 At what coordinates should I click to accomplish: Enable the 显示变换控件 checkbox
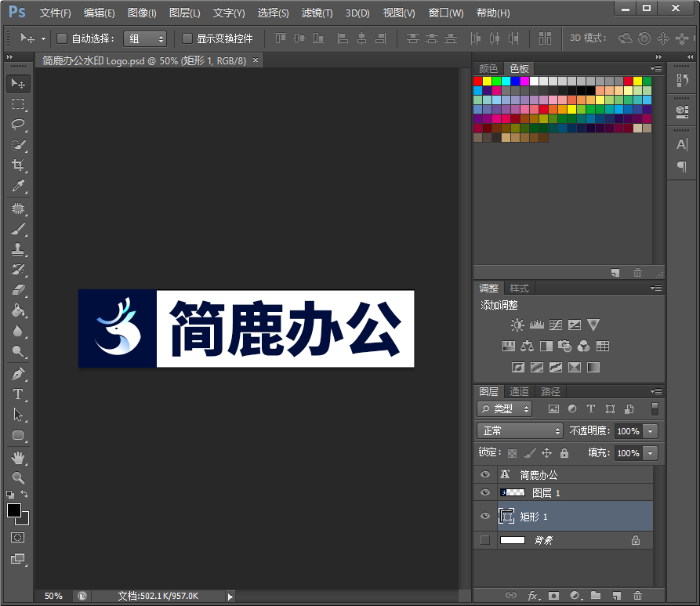[x=186, y=38]
